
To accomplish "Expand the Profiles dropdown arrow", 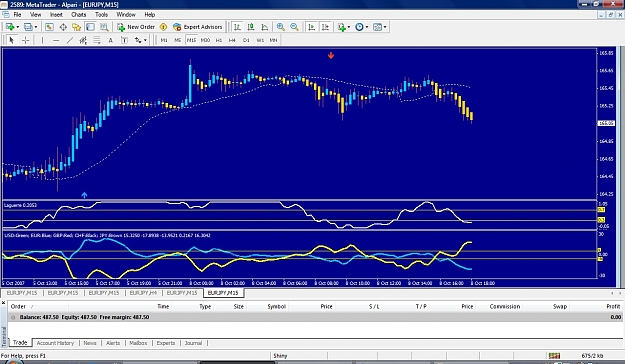I will click(x=36, y=27).
